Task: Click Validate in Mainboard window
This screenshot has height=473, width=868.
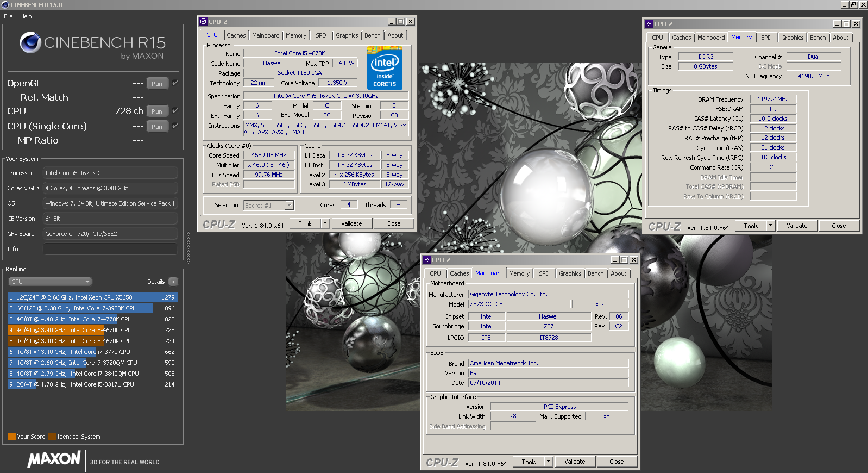Action: 575,462
